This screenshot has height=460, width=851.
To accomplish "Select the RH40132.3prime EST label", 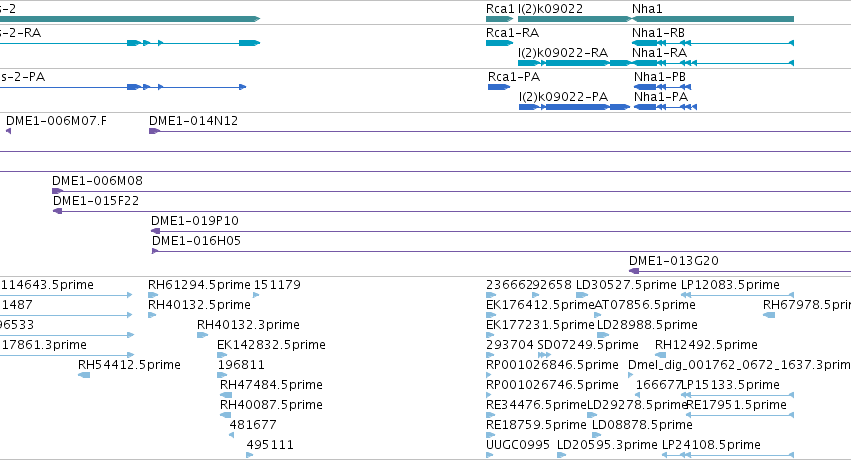I will pos(248,324).
